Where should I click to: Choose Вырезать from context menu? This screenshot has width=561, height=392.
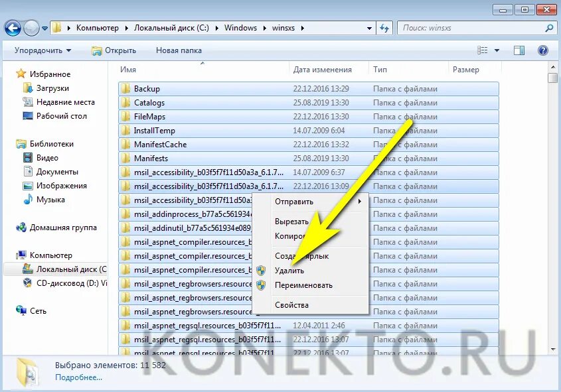pos(311,222)
